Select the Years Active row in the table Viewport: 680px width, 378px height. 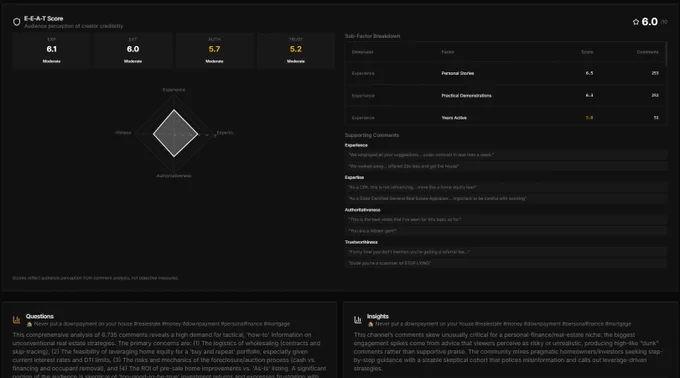[x=505, y=117]
